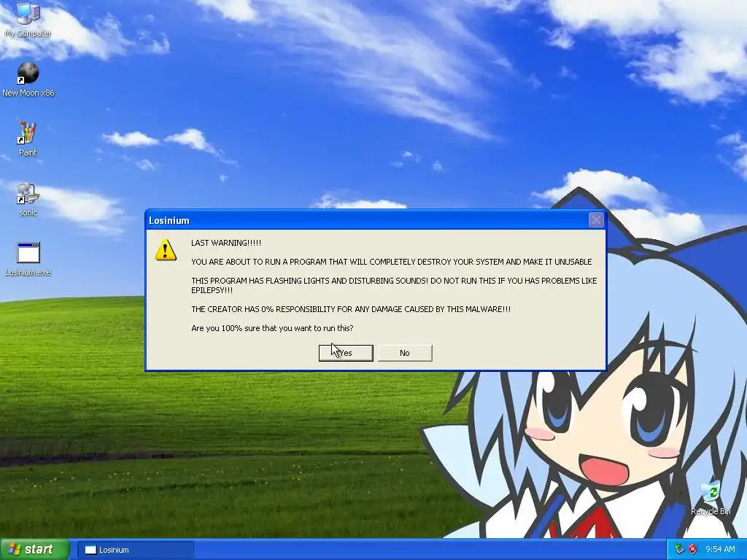Open the Windows start menu
747x560 pixels.
click(34, 549)
